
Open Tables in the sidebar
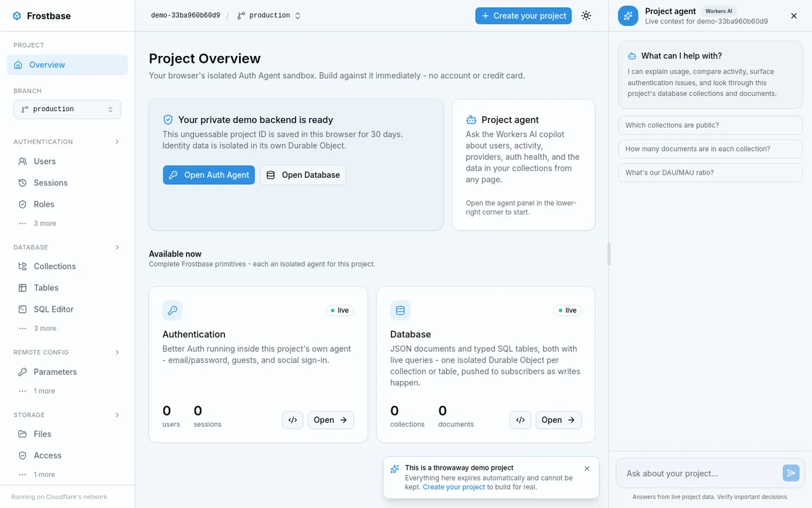pos(67,288)
